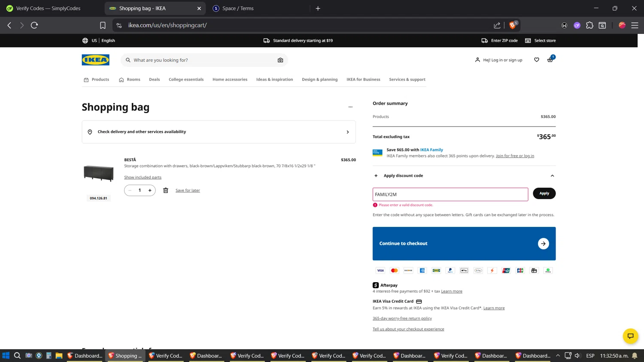Open Rooms menu
The image size is (644, 362).
[130, 79]
